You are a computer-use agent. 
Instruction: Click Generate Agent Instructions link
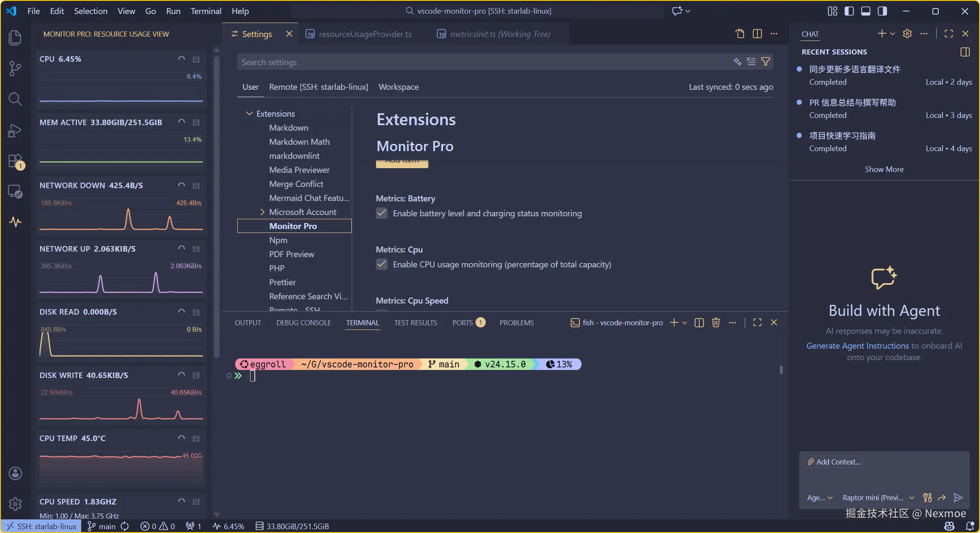point(857,346)
